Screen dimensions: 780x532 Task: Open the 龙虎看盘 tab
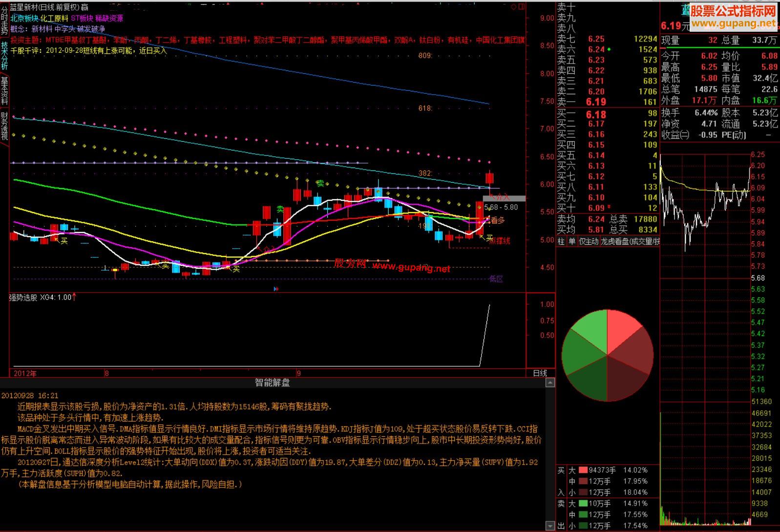click(x=630, y=241)
